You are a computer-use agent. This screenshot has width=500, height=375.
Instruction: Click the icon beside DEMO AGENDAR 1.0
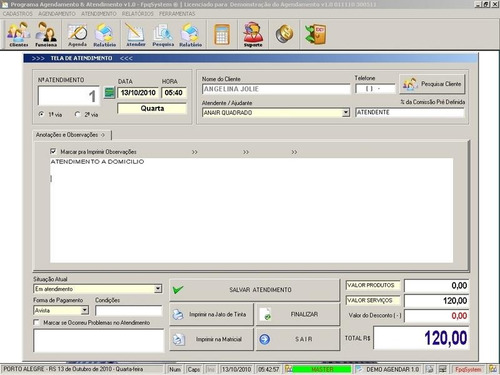[x=359, y=369]
